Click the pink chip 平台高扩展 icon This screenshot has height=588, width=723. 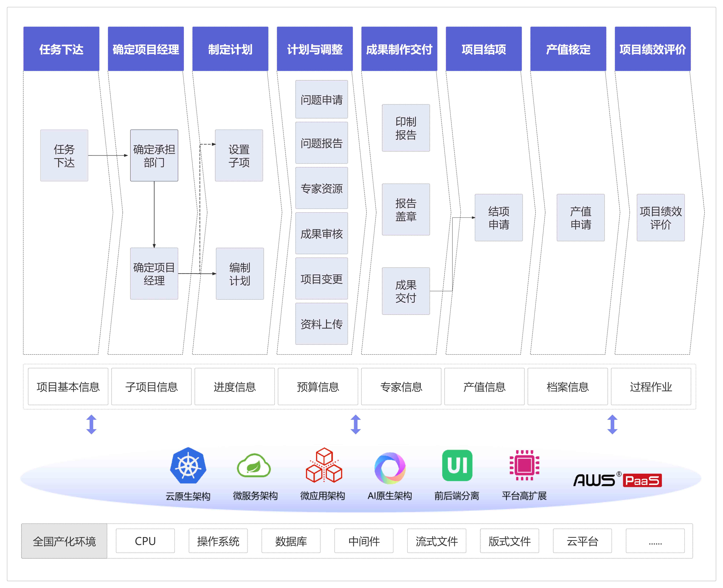[x=524, y=465]
